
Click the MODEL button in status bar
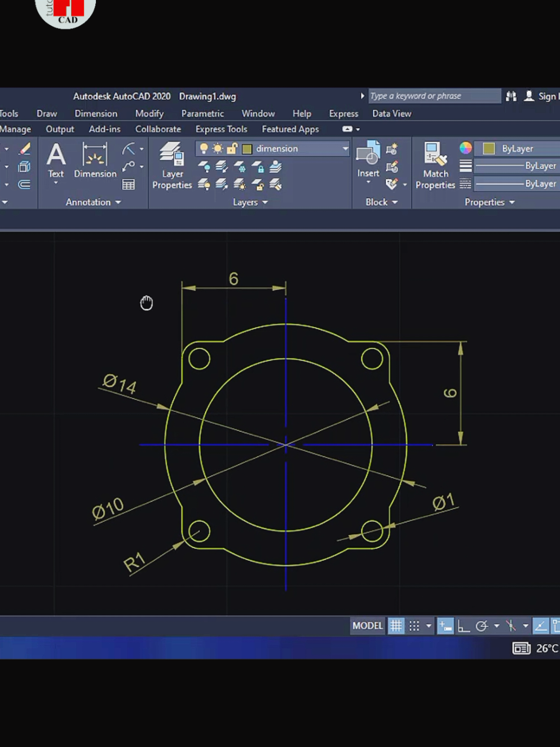[x=367, y=626]
